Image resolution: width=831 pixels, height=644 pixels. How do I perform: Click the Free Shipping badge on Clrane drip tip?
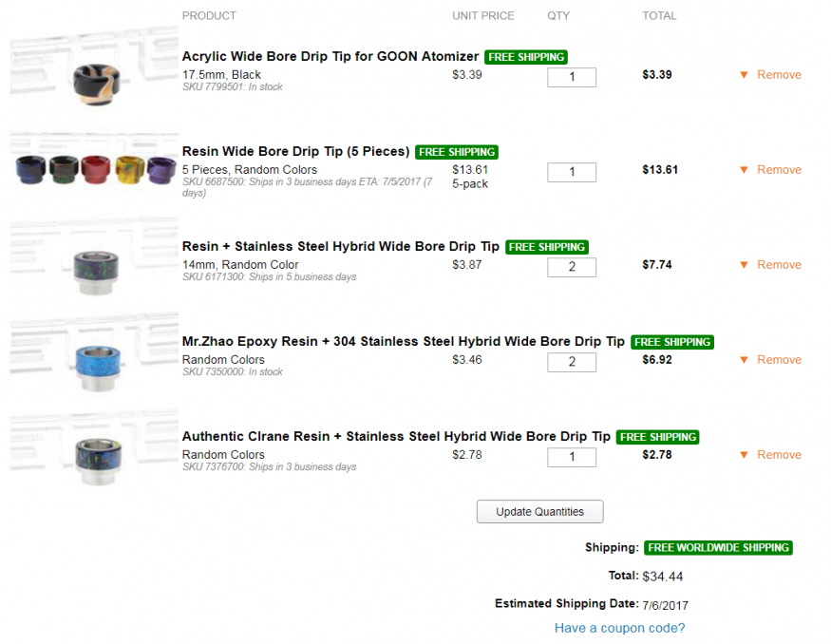click(658, 437)
